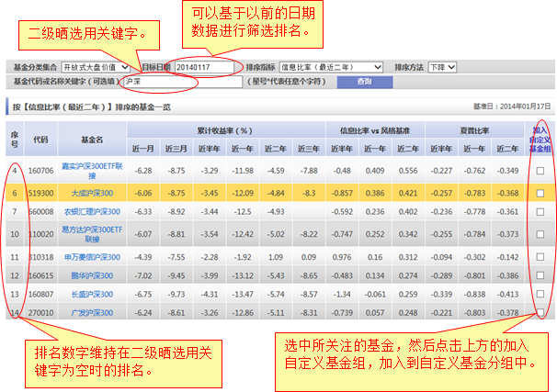Screen dimensions: 557x392
Task: Enable the checkbox for 易方达沪深300ETF联接
Action: [540, 234]
